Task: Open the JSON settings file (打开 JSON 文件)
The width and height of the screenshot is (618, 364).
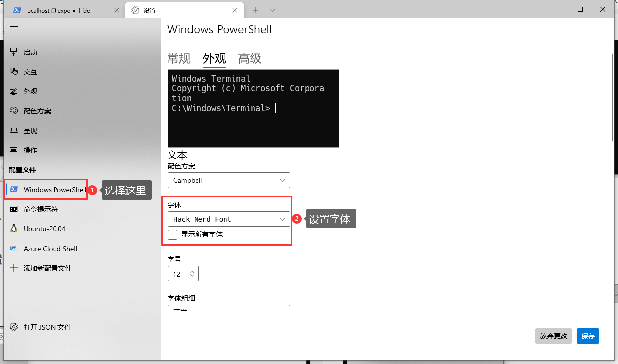Action: pyautogui.click(x=83, y=327)
